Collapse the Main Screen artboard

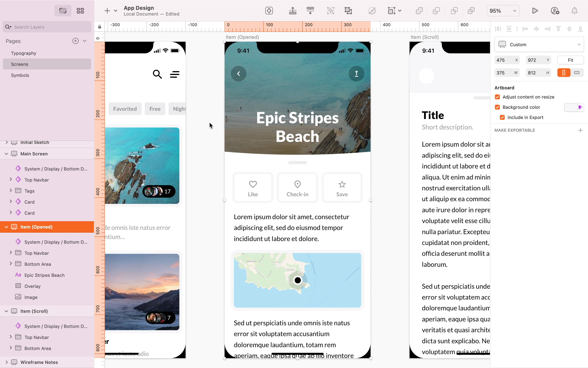(x=6, y=154)
